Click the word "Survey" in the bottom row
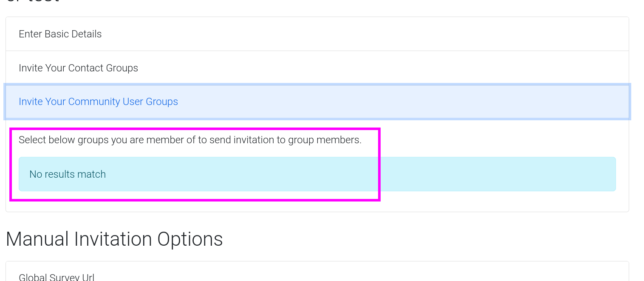 pyautogui.click(x=65, y=277)
